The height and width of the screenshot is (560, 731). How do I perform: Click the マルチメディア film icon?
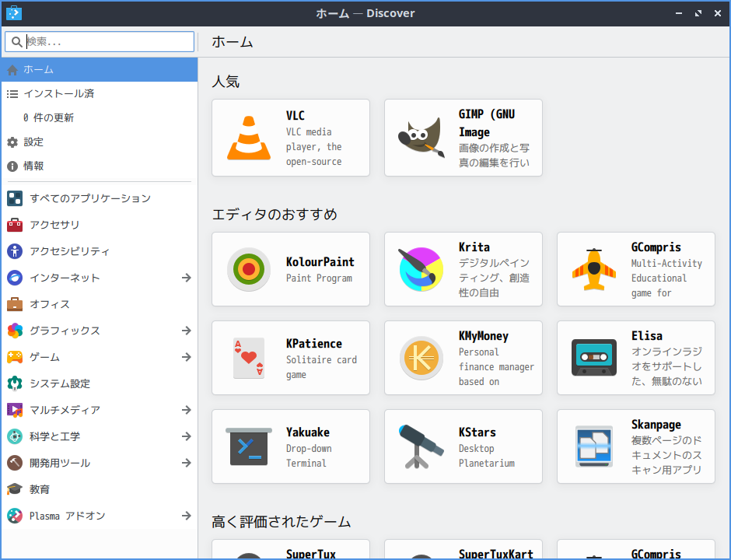coord(15,410)
